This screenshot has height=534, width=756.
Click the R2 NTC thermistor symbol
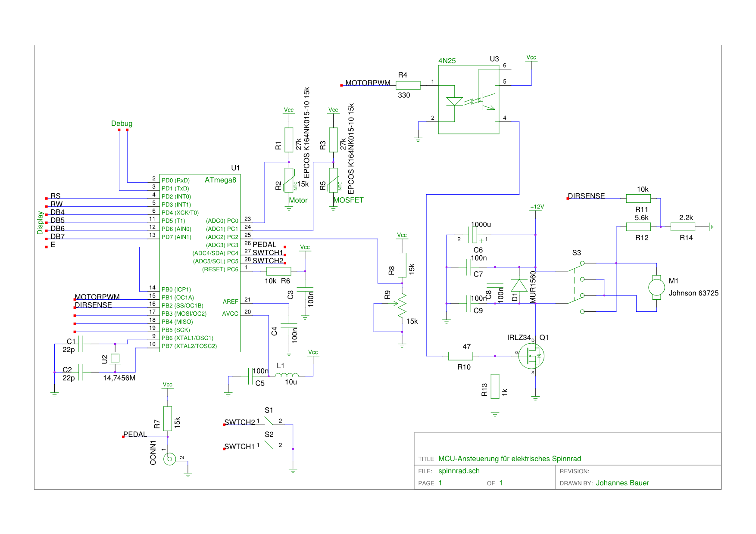coord(289,180)
